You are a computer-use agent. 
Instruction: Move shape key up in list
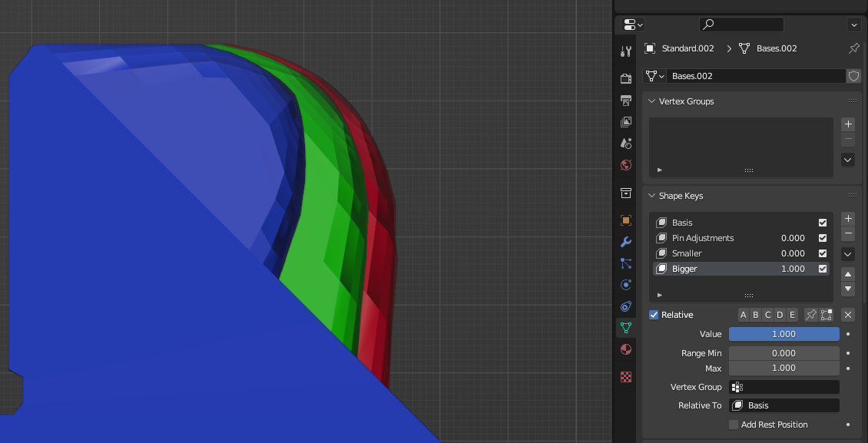[848, 274]
